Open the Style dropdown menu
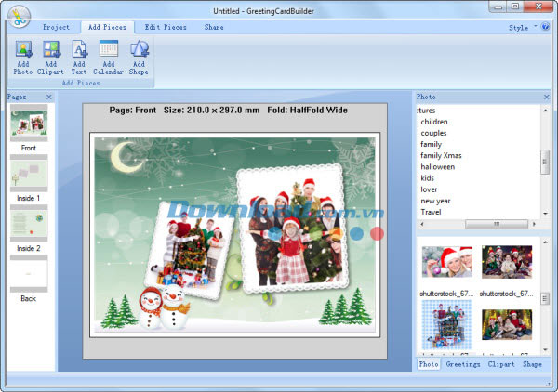The height and width of the screenshot is (392, 558). 521,28
